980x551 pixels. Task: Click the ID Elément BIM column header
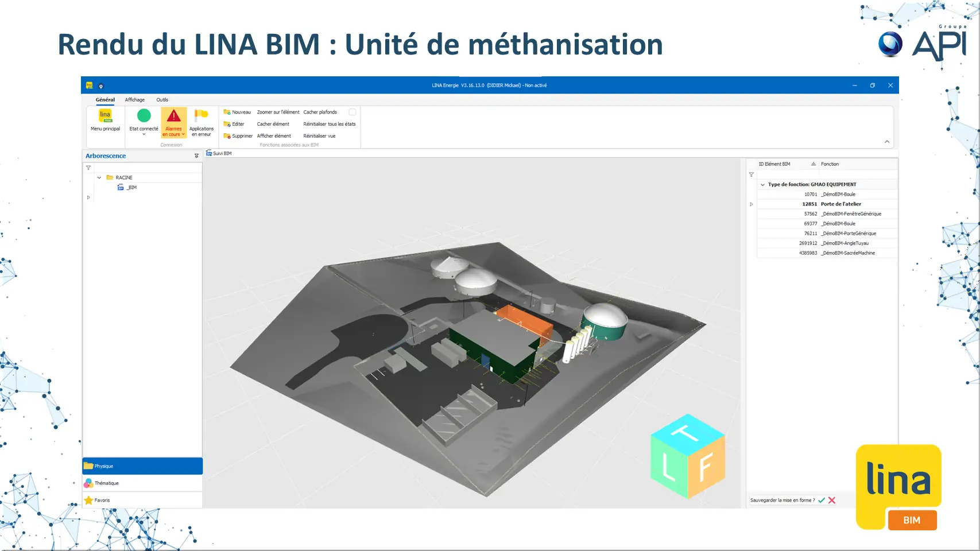click(x=787, y=164)
